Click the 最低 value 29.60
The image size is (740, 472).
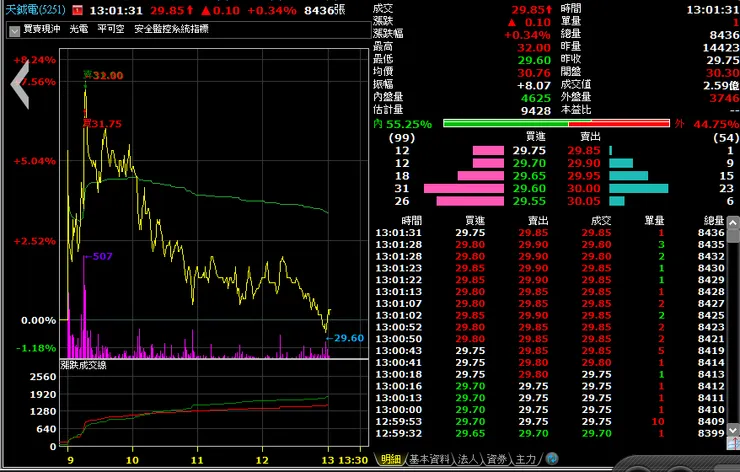pos(534,60)
